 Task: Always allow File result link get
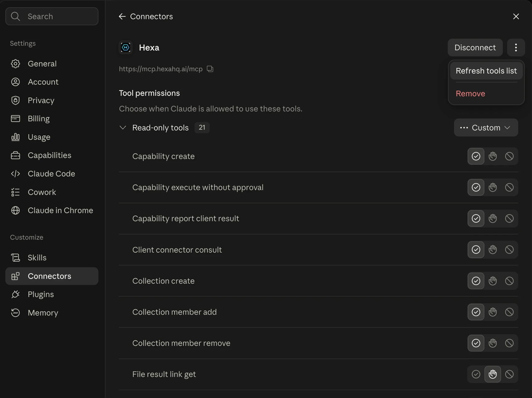[476, 374]
